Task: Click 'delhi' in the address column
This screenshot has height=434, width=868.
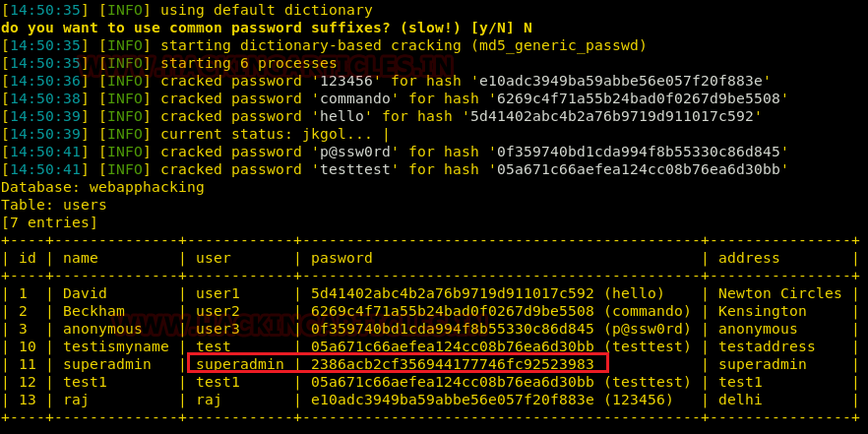Action: (x=740, y=400)
